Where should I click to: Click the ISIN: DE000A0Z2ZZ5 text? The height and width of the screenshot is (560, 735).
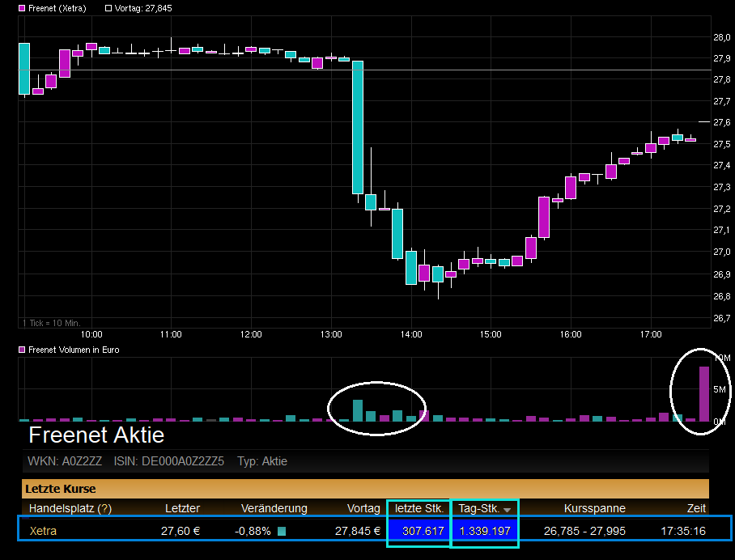coord(168,461)
